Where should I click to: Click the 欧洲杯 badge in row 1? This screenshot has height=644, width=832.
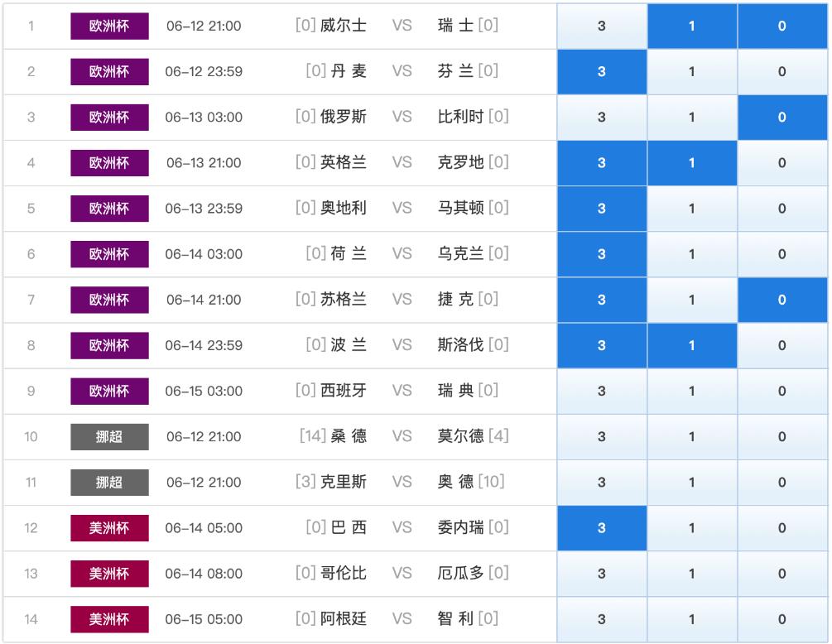[x=109, y=26]
